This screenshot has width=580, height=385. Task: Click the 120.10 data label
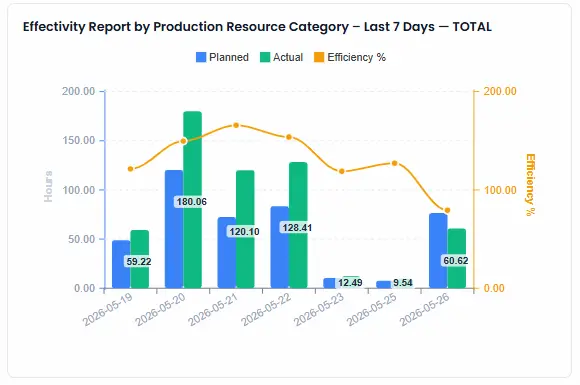[244, 232]
